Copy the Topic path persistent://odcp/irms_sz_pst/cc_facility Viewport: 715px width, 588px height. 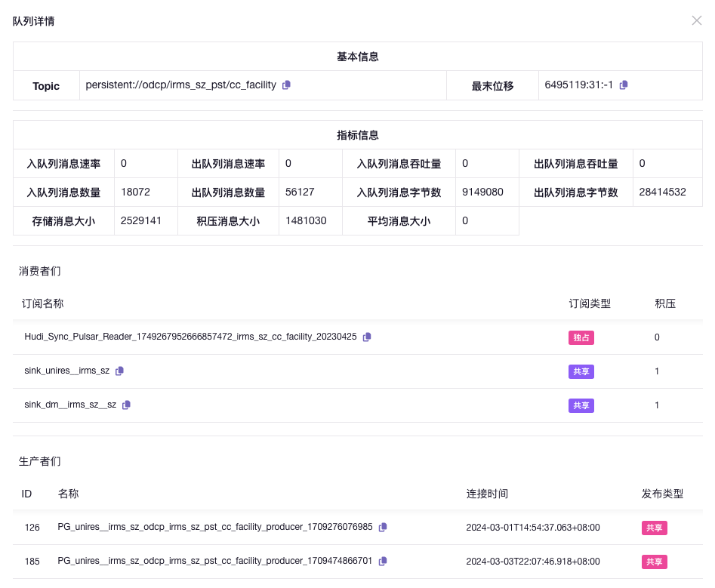click(x=286, y=85)
